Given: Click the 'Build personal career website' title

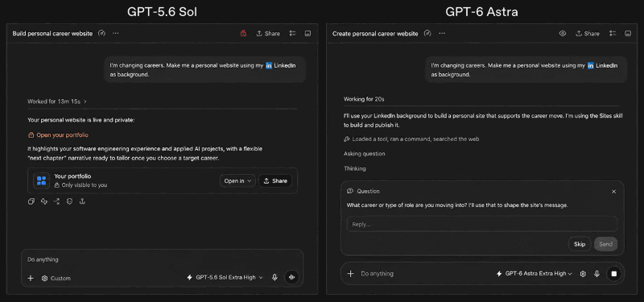Looking at the screenshot, I should pyautogui.click(x=52, y=34).
